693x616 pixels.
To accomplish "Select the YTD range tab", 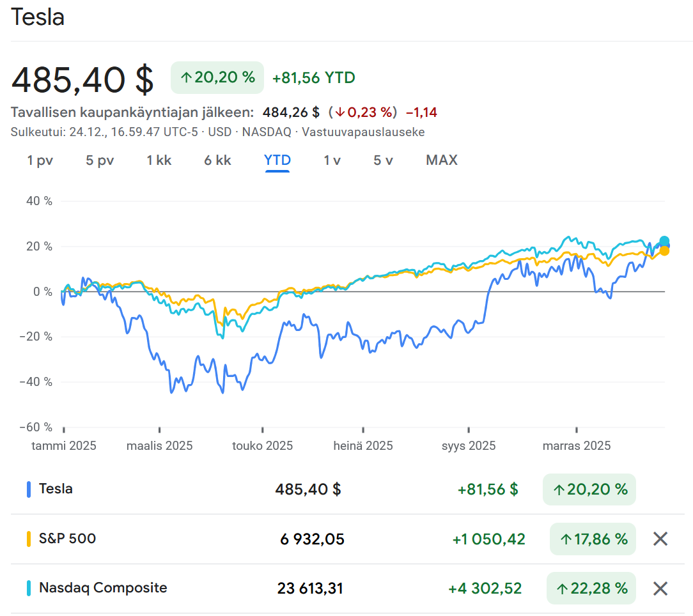I will click(x=277, y=160).
